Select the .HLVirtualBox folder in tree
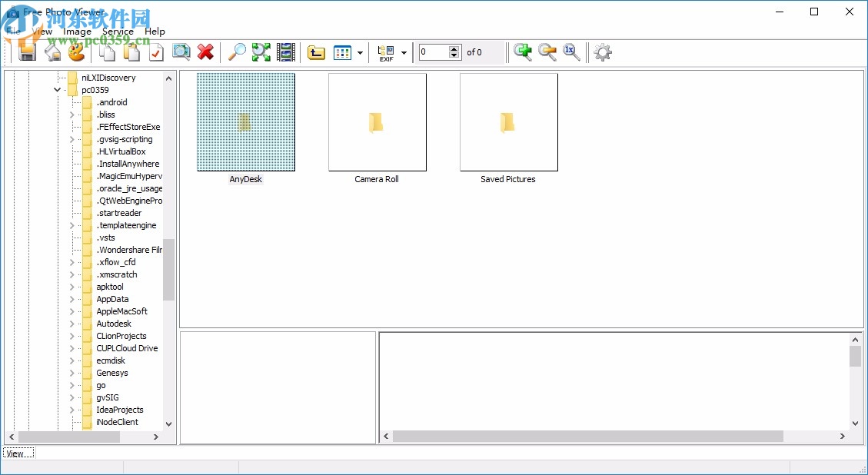This screenshot has width=868, height=475. coord(121,151)
